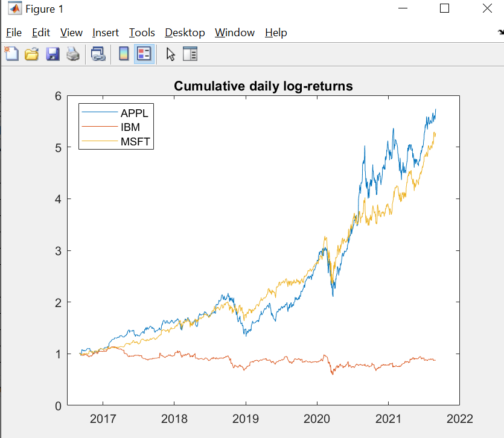Open the File menu
This screenshot has height=438, width=504.
coord(13,33)
